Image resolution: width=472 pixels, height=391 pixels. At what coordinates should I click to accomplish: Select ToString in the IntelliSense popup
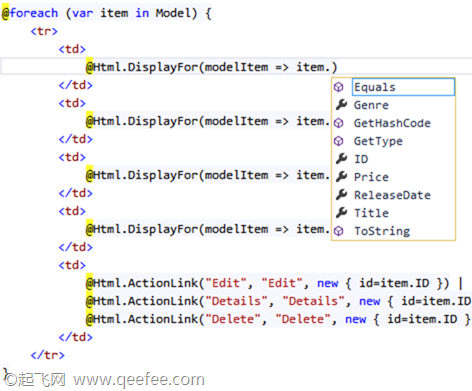(382, 231)
